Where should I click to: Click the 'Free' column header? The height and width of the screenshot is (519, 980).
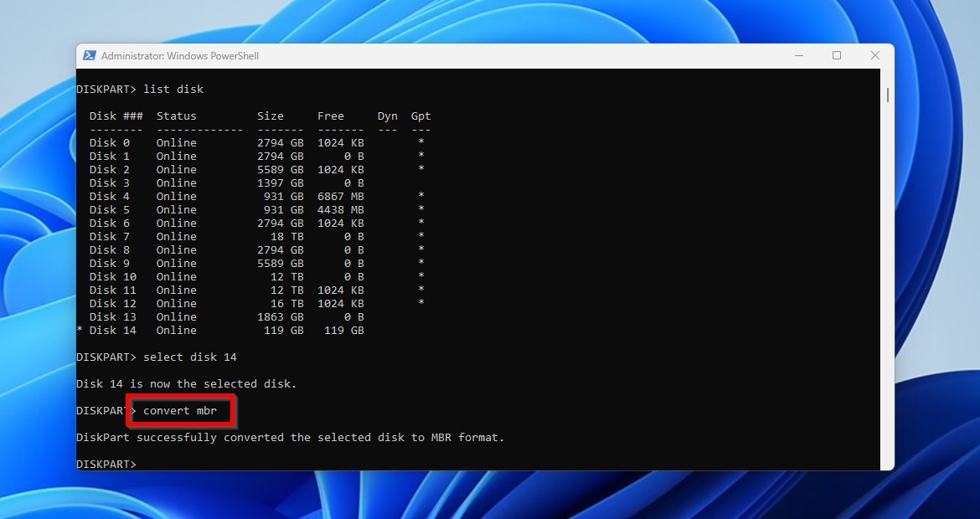[x=331, y=116]
